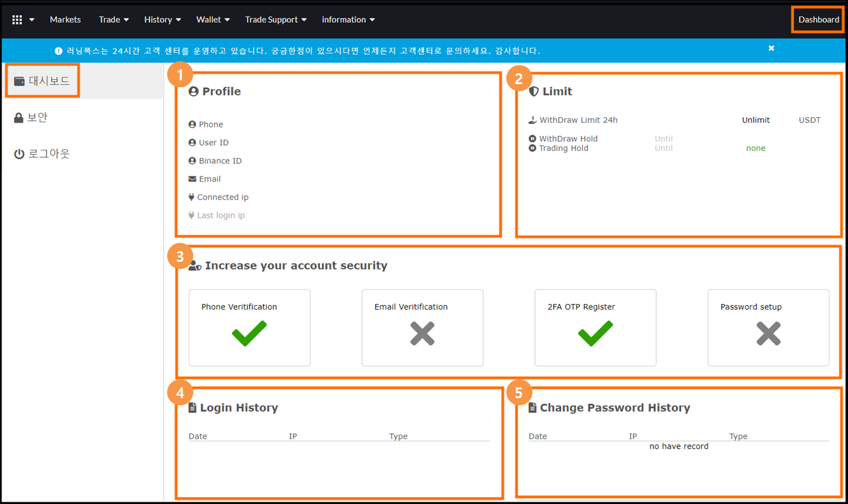Click the Change Password History document icon
848x504 pixels.
pyautogui.click(x=532, y=408)
